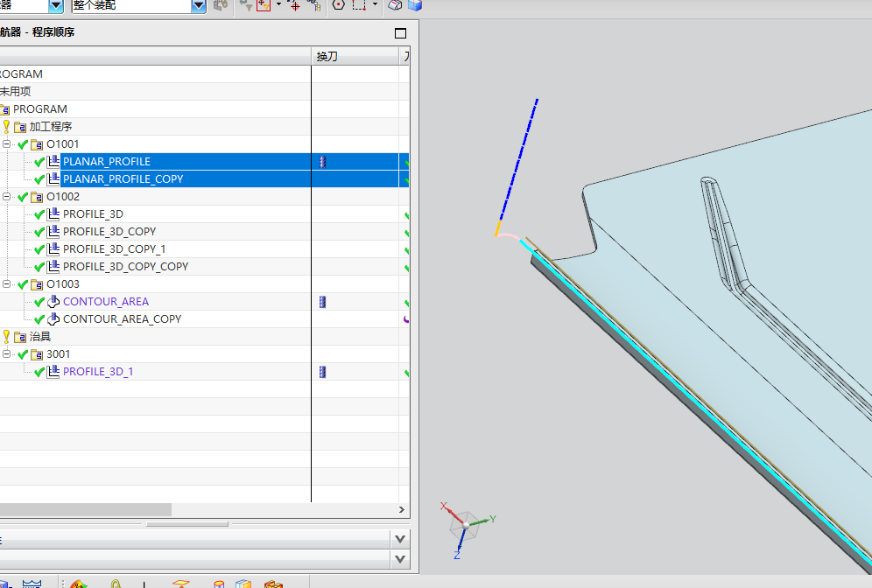Select the 未用项 row
The image size is (872, 588).
(205, 91)
